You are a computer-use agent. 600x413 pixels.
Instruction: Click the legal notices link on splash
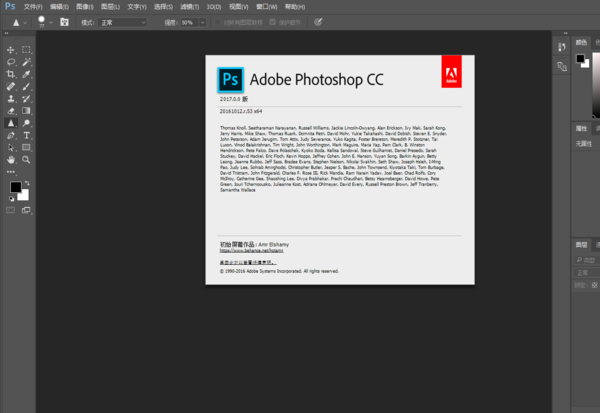248,262
